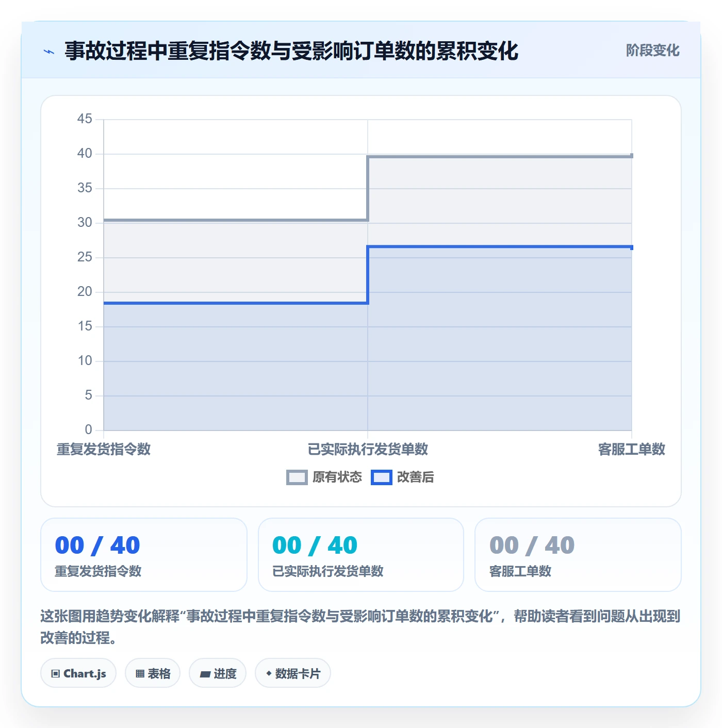Click the y-axis tick value 40

click(x=85, y=154)
